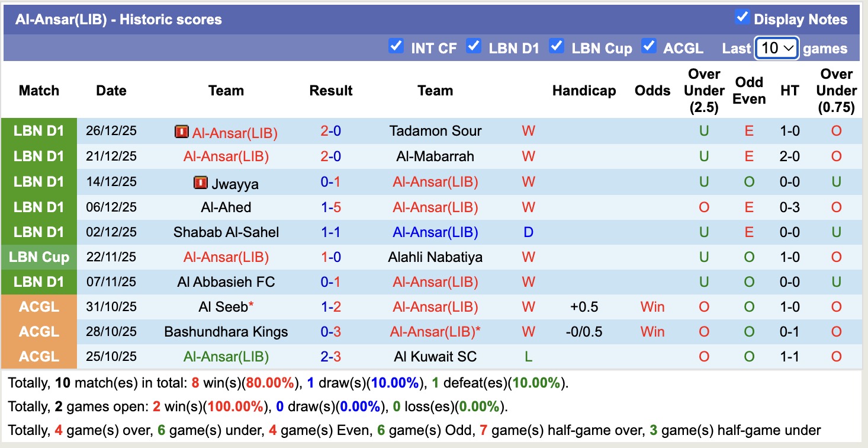Uncheck the LBN Cup filter
The width and height of the screenshot is (868, 448).
[556, 46]
